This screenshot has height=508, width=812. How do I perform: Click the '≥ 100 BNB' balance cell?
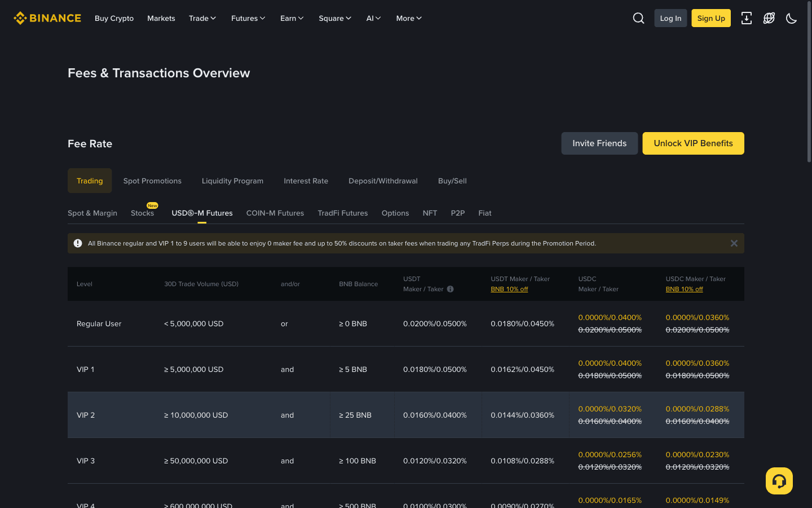358,461
